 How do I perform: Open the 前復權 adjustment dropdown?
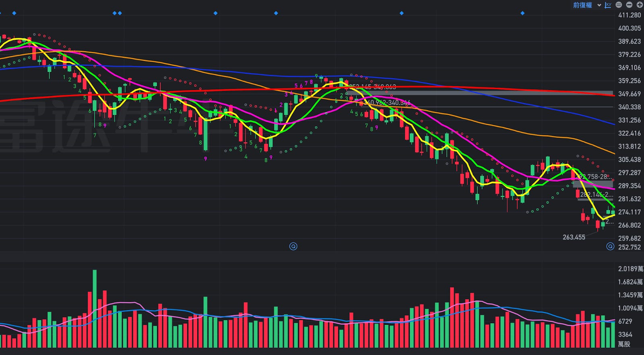coord(587,5)
